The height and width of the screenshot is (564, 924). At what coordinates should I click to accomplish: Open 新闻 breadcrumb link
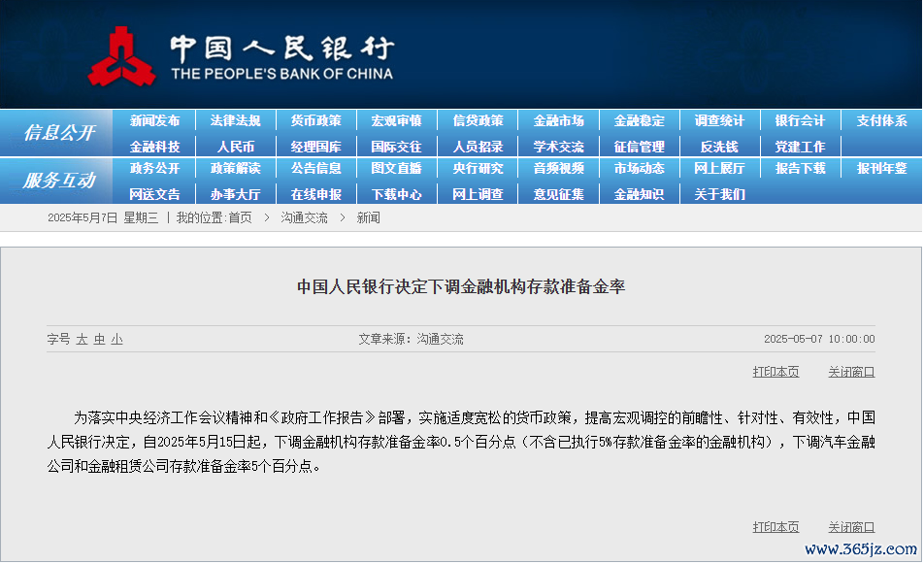(368, 218)
